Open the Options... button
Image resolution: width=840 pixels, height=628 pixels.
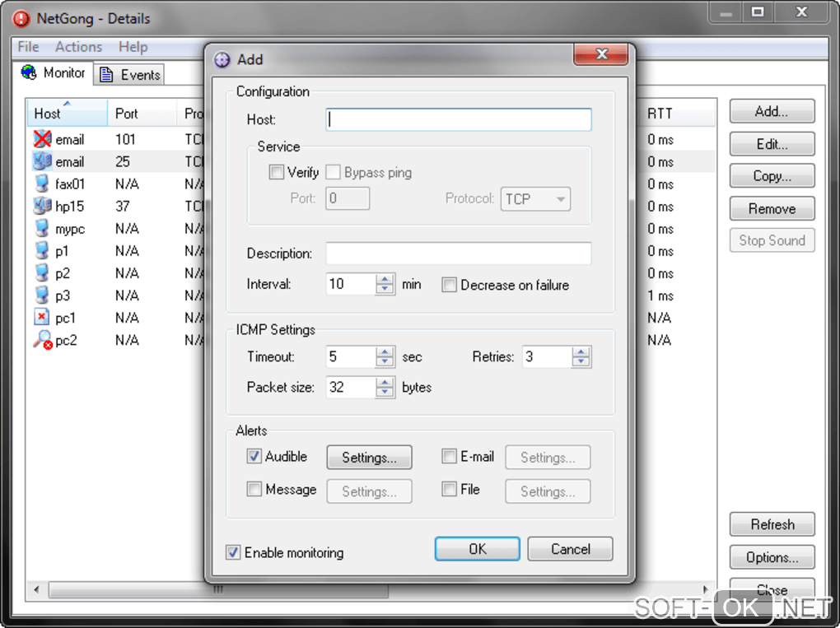772,557
